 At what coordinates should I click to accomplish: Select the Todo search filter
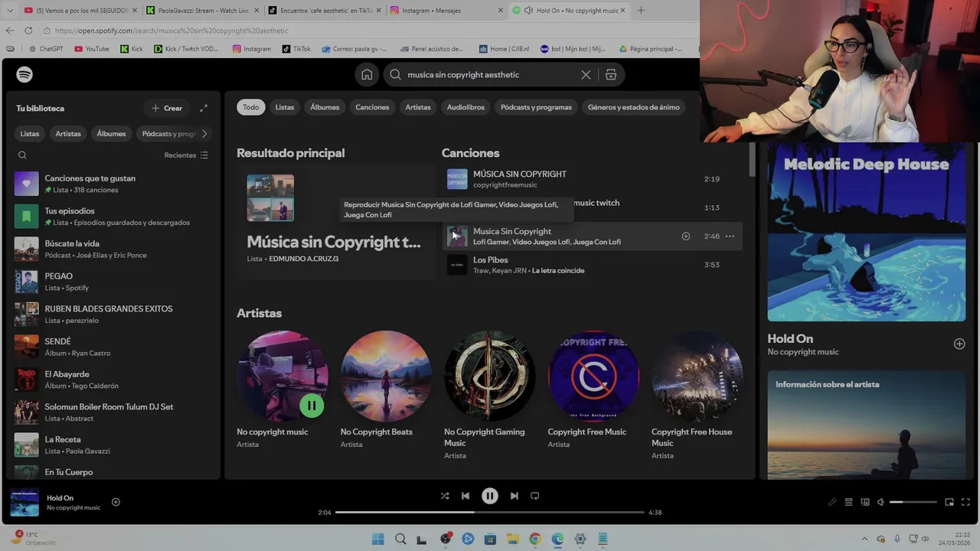pos(251,107)
